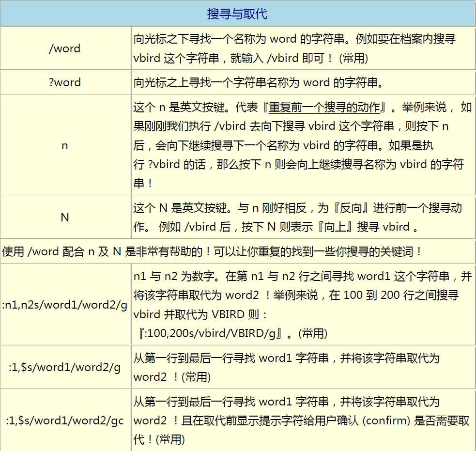Click the description mentioning (confirm)
This screenshot has height=451, width=476.
click(x=303, y=420)
